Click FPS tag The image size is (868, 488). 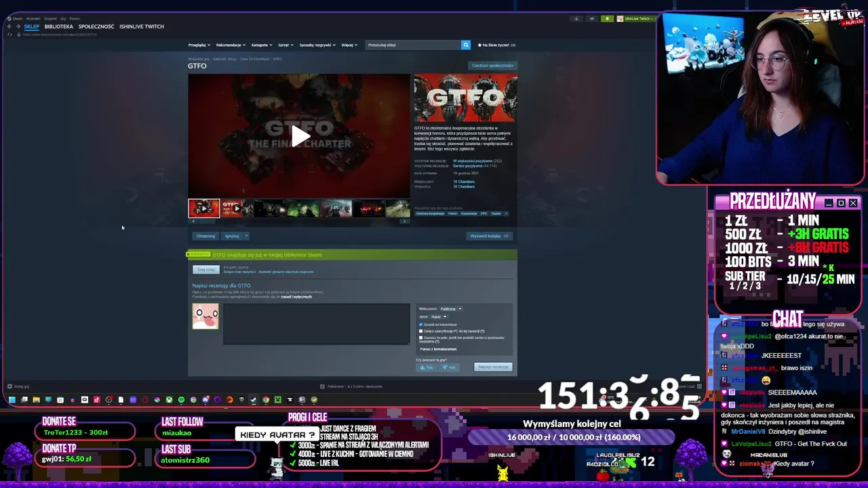pos(484,213)
